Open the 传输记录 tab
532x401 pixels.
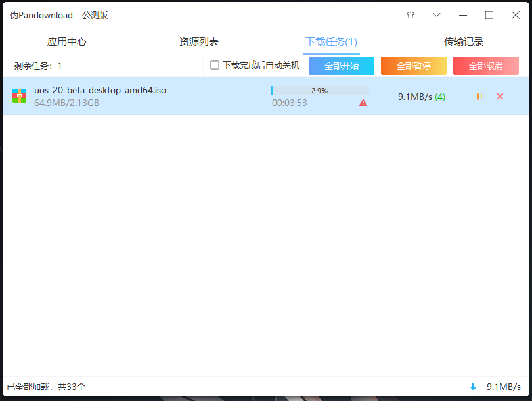[464, 42]
